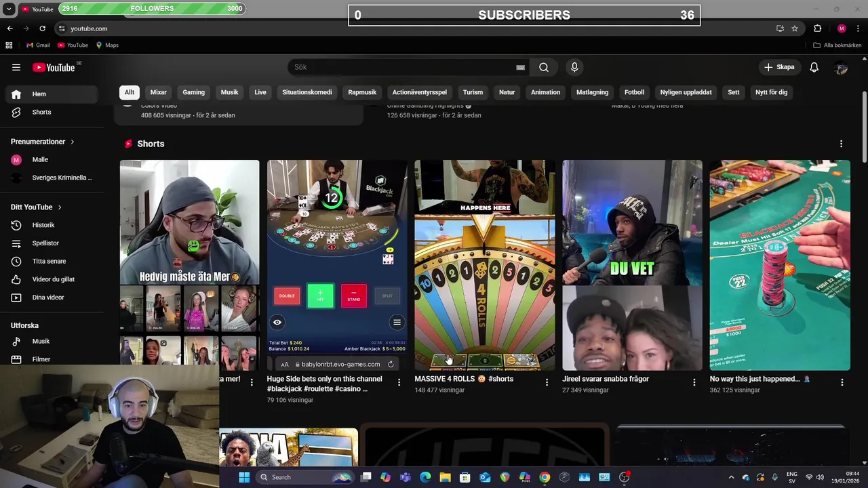Open the Hedvig måste äta Mer short
868x488 pixels.
pyautogui.click(x=189, y=265)
